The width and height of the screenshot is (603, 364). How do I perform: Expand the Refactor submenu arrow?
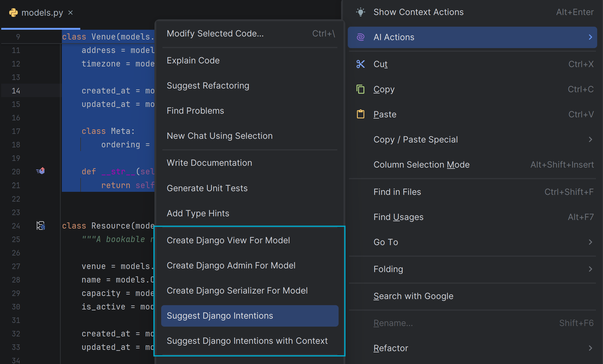(590, 348)
